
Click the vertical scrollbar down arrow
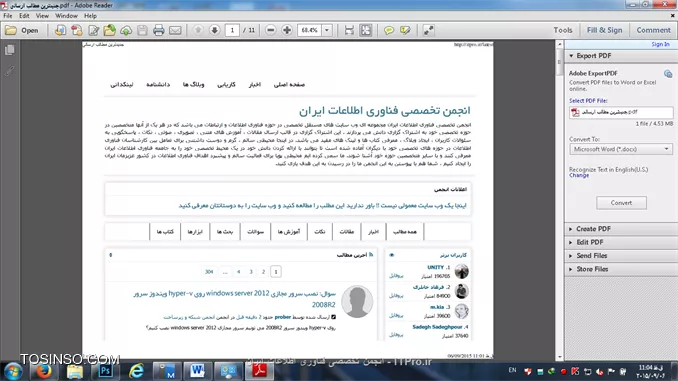coord(560,357)
